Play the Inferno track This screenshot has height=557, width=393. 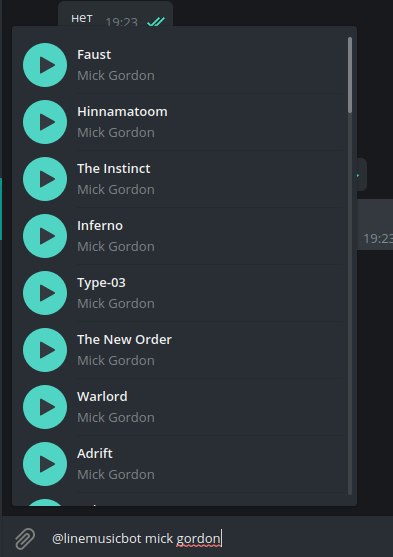point(45,236)
